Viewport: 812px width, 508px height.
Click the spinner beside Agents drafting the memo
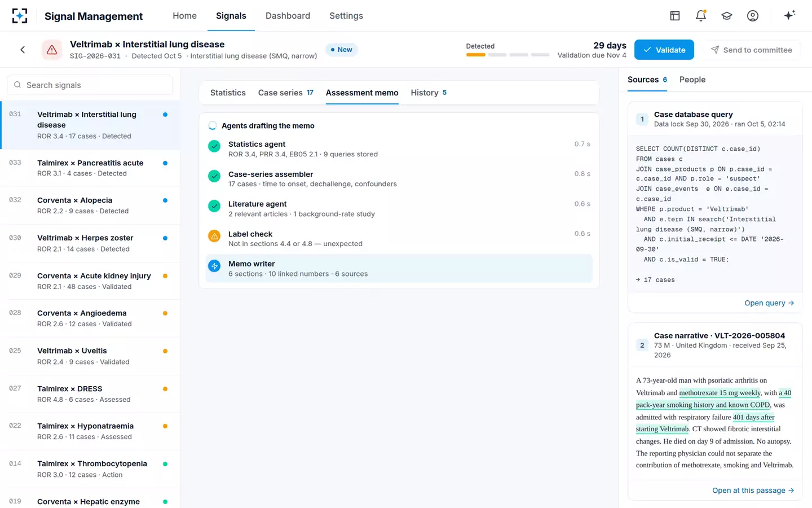click(213, 126)
